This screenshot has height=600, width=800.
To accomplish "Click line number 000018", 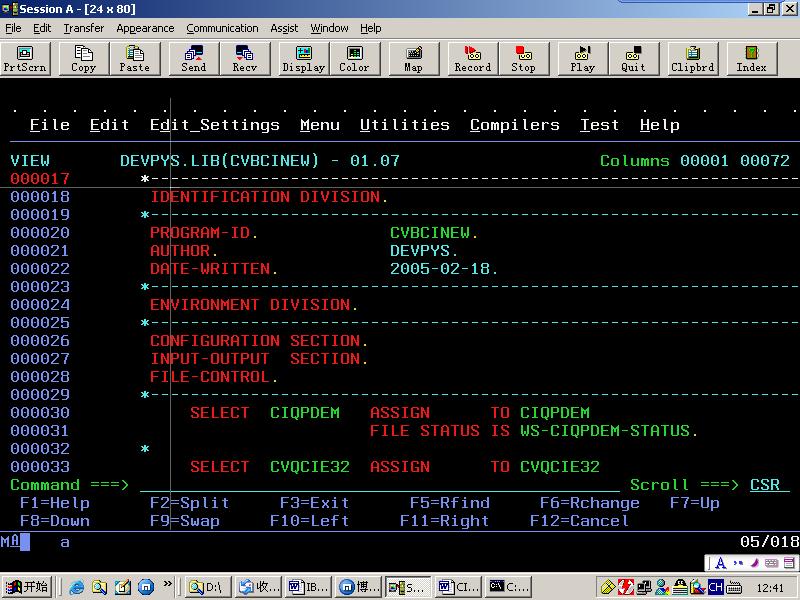I will 40,197.
